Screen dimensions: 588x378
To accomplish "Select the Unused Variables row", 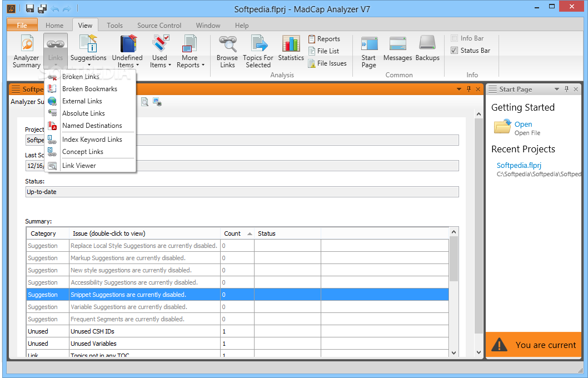I will pos(238,344).
